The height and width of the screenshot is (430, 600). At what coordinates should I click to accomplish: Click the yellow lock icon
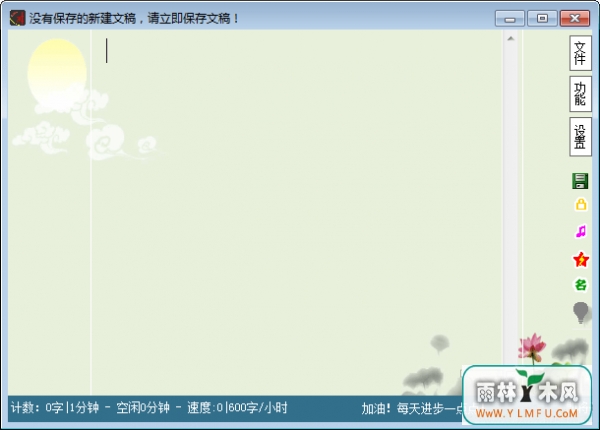pos(581,205)
